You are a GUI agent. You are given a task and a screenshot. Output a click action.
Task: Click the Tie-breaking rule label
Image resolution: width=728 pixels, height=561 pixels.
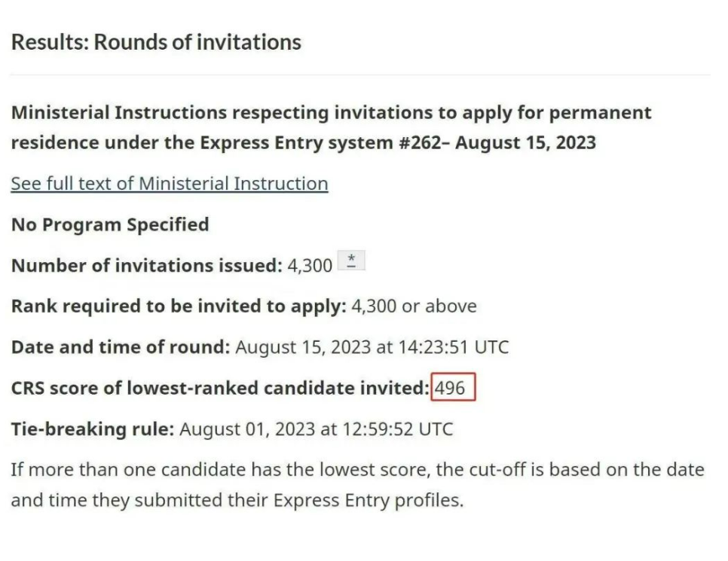[93, 429]
